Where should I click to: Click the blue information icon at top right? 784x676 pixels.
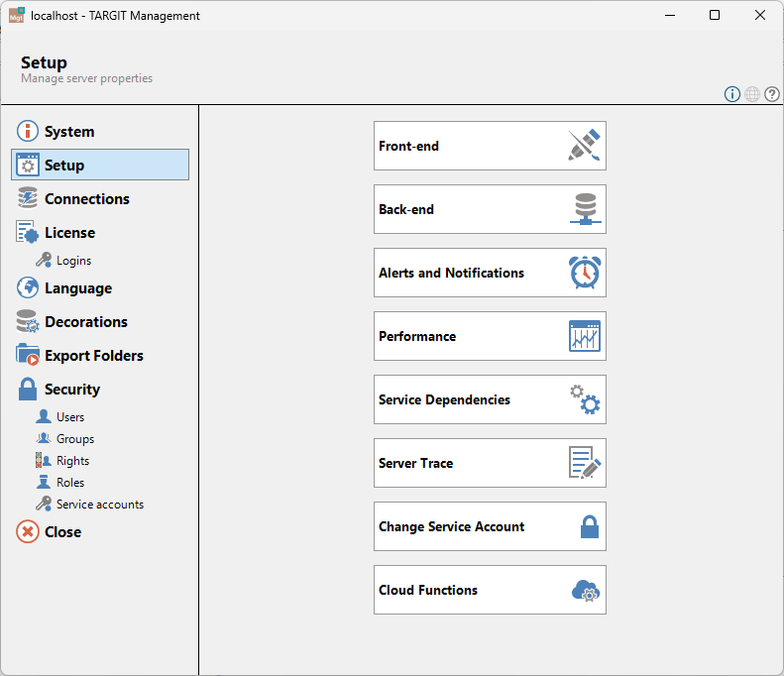[x=732, y=94]
